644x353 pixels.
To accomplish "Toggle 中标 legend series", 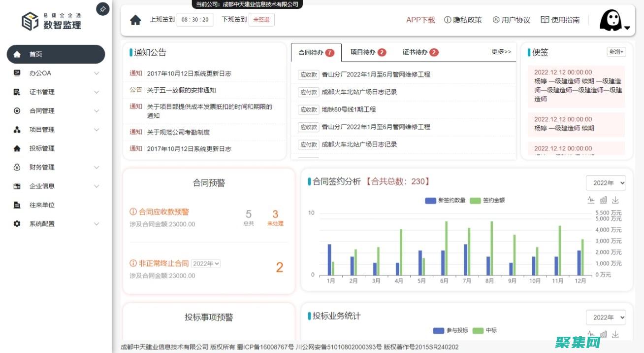I will tap(485, 330).
